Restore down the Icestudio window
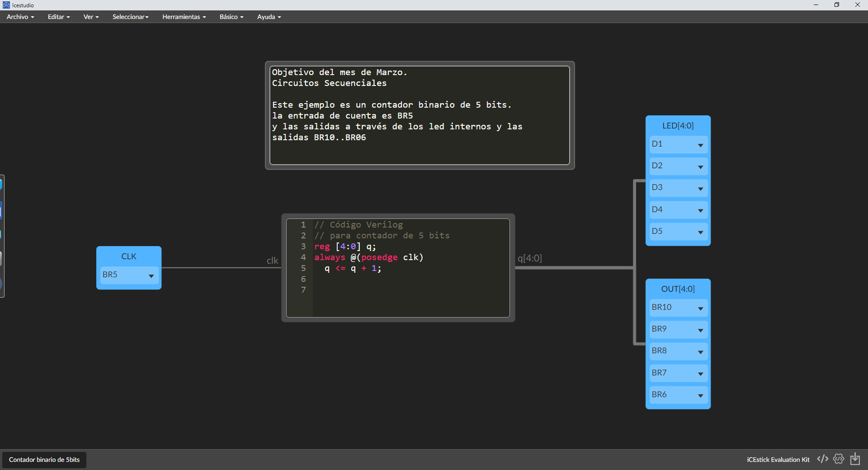This screenshot has height=470, width=868. point(837,5)
